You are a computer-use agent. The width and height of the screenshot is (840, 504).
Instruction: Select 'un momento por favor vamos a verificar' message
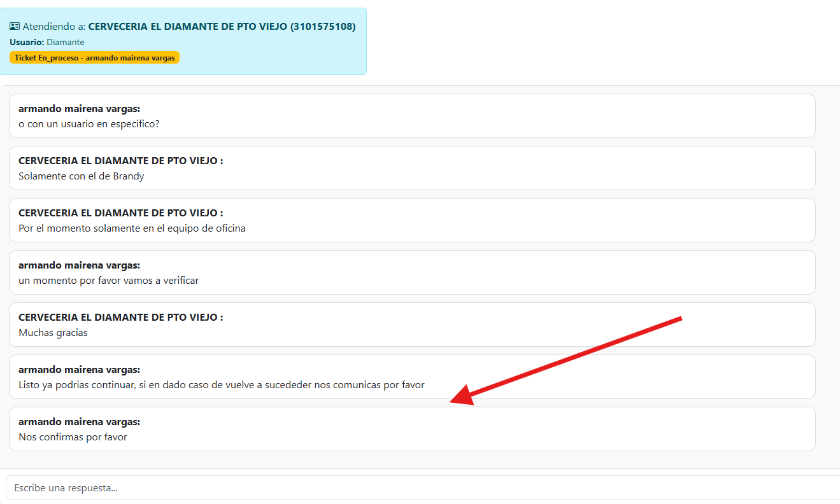click(108, 281)
